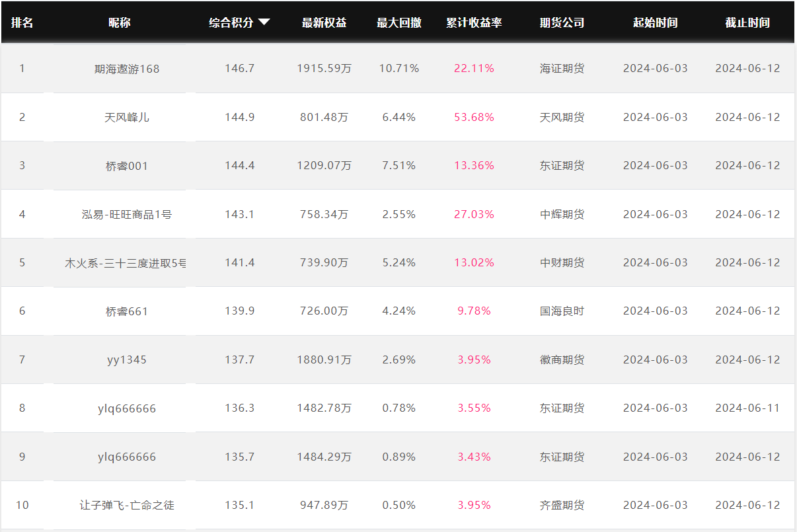Click the 期货公司 column header

click(x=562, y=22)
